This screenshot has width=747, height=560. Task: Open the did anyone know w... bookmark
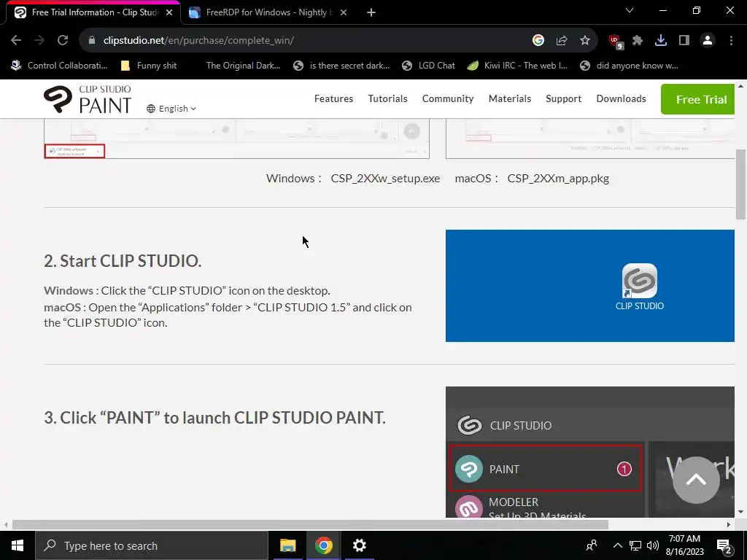click(x=629, y=66)
